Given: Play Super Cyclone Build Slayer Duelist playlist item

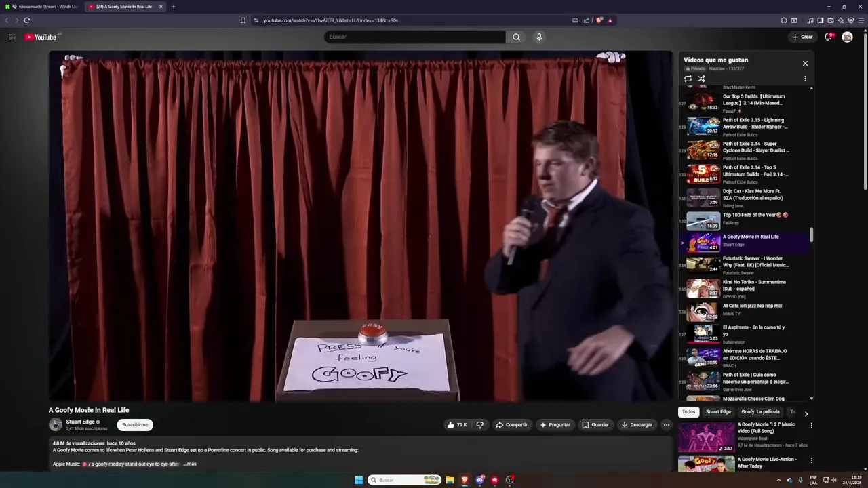Looking at the screenshot, I should (745, 150).
